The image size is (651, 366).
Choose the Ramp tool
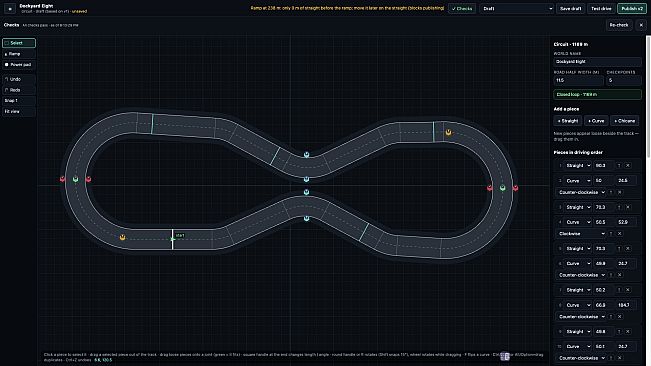click(19, 54)
